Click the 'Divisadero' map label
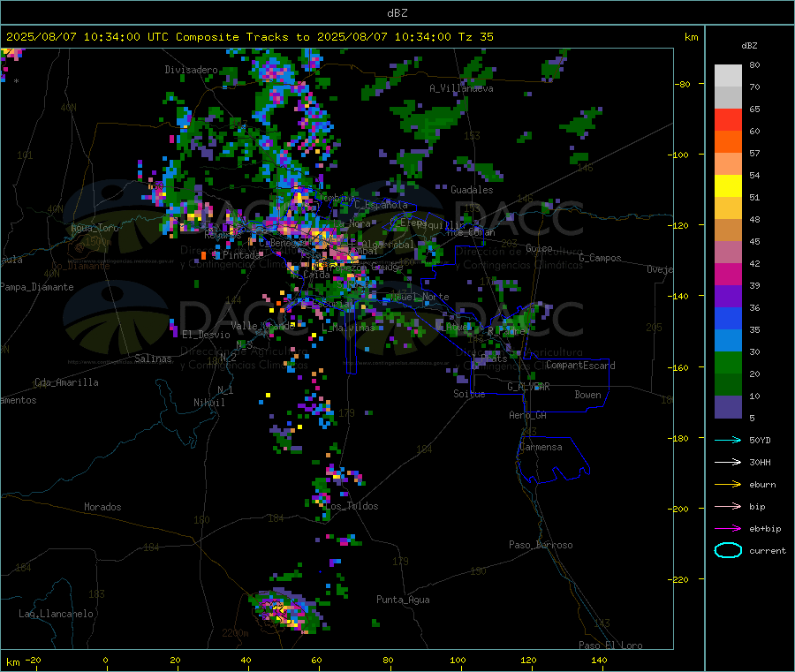Screen dimensions: 795x672 pyautogui.click(x=191, y=70)
